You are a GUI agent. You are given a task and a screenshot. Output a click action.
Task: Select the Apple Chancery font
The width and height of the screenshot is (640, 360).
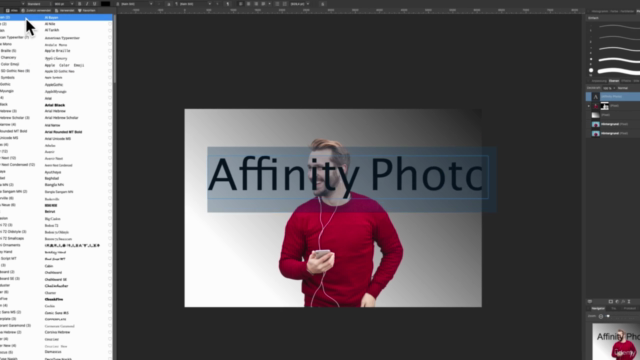tap(56, 58)
